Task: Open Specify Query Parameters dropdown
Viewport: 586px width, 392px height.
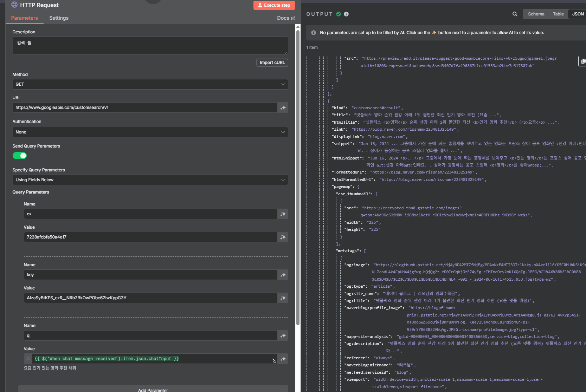Action: coord(150,180)
